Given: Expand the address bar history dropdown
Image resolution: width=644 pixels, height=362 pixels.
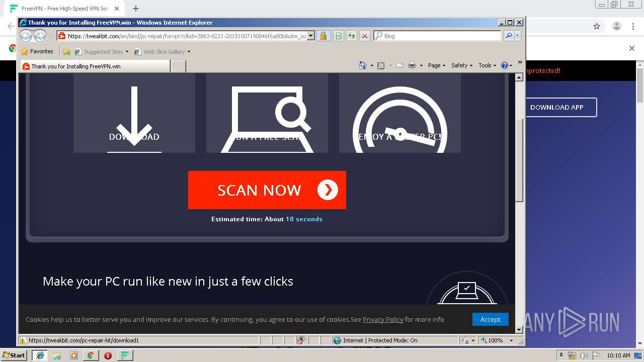Looking at the screenshot, I should coord(311,36).
